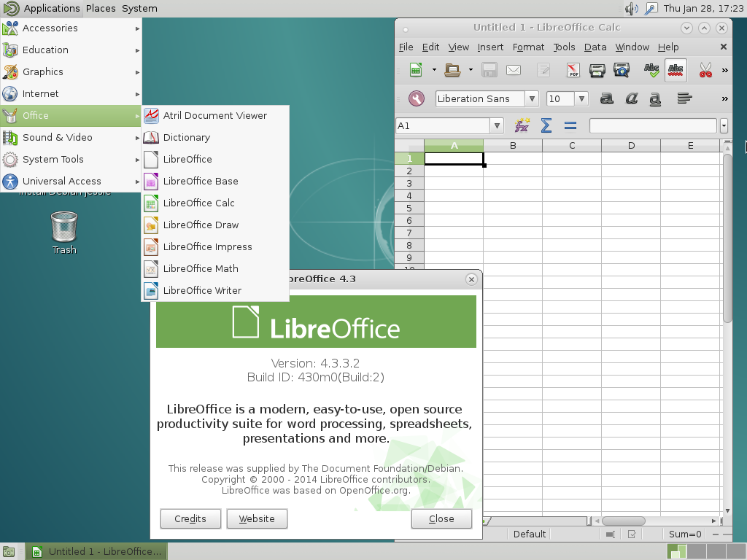Viewport: 747px width, 560px height.
Task: Toggle Italic formatting
Action: click(x=631, y=98)
